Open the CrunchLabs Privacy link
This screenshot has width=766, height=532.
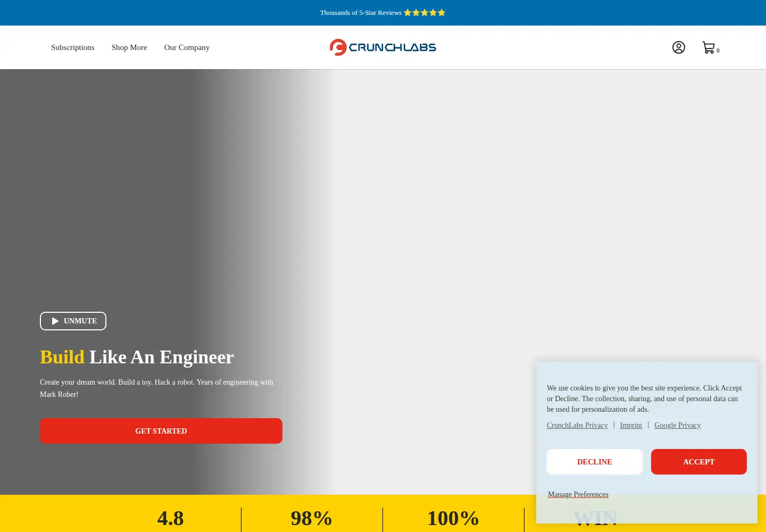point(577,425)
